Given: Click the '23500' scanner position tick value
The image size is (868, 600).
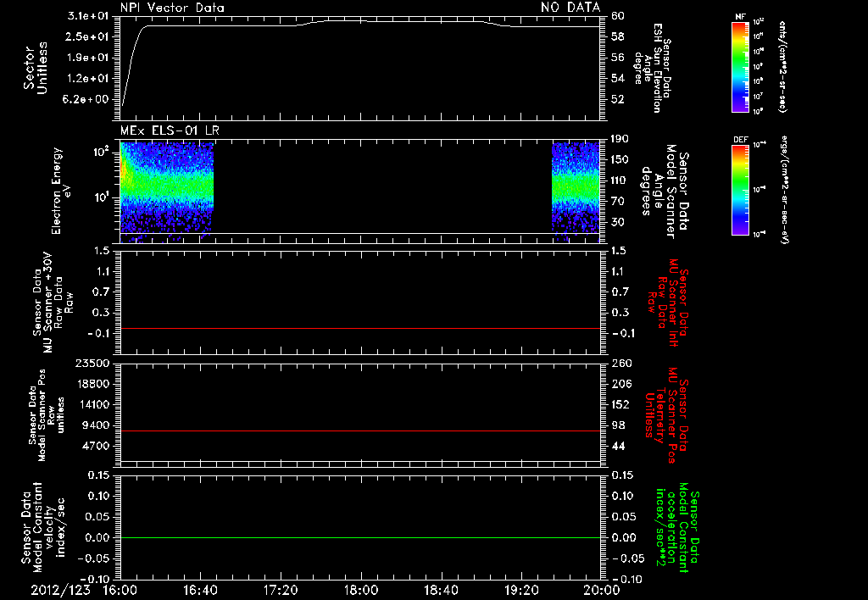Looking at the screenshot, I should [92, 364].
